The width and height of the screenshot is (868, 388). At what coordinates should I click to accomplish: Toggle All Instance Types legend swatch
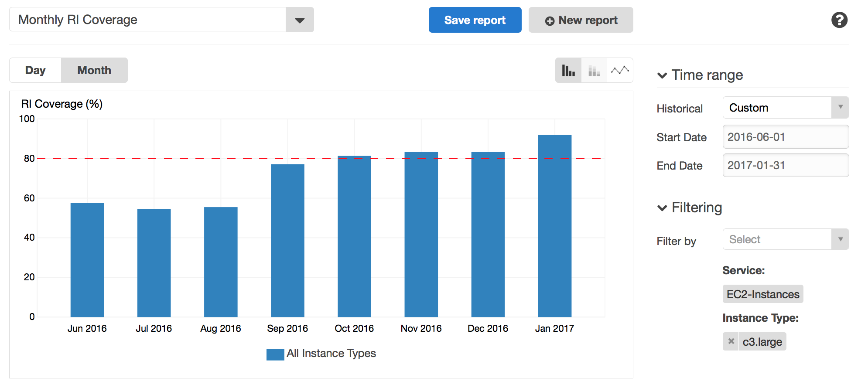275,354
